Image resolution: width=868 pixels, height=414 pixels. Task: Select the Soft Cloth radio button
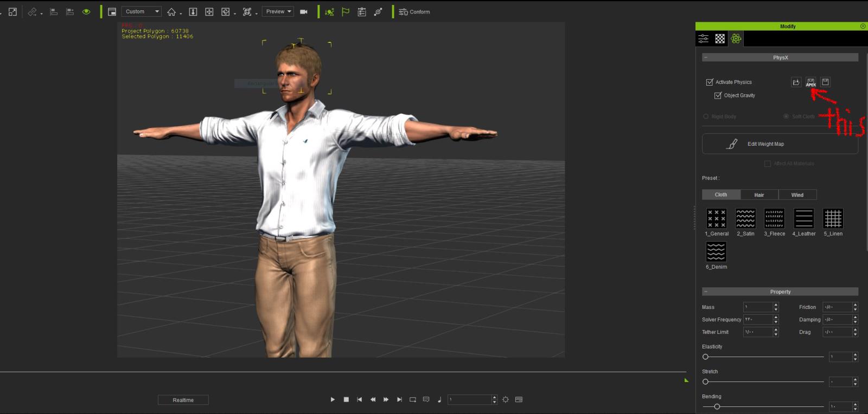(786, 117)
